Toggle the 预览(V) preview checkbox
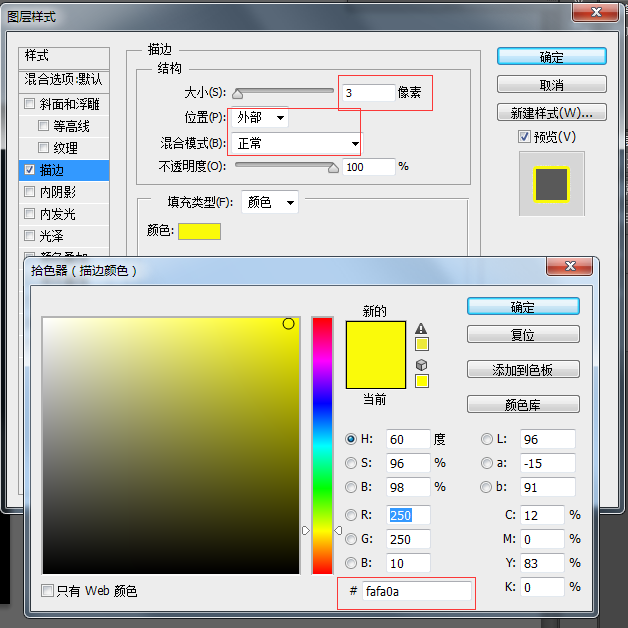The image size is (628, 628). click(x=524, y=137)
